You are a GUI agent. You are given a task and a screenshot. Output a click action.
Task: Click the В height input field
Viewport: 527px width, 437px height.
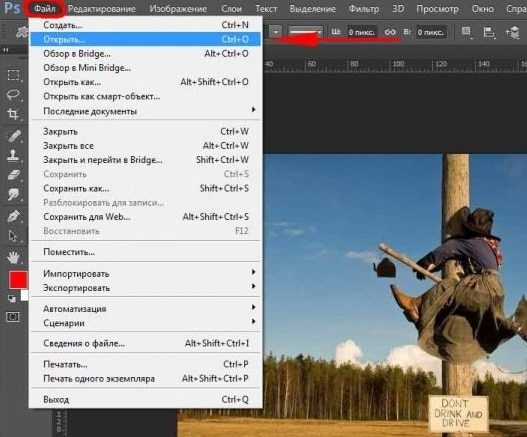pyautogui.click(x=431, y=32)
